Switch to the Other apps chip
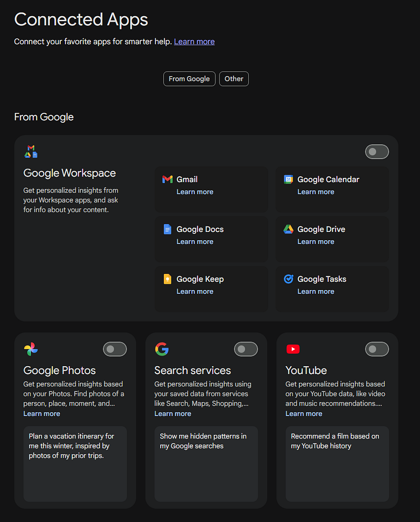 click(234, 79)
